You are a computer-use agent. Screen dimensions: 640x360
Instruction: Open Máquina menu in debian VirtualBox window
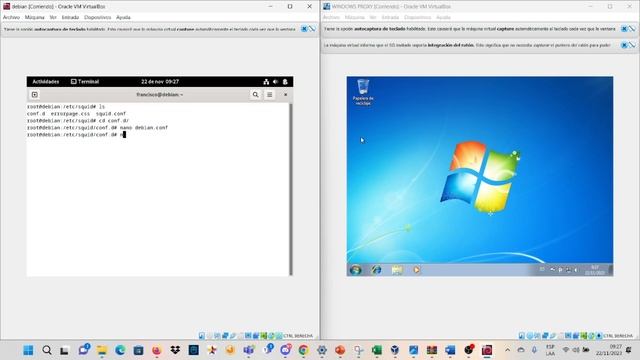pyautogui.click(x=35, y=18)
